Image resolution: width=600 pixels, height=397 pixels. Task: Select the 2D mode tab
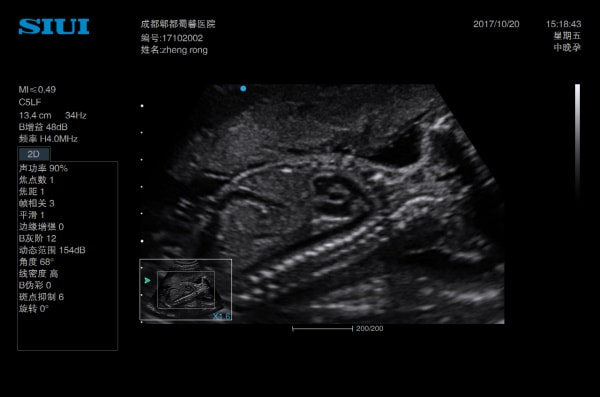34,154
